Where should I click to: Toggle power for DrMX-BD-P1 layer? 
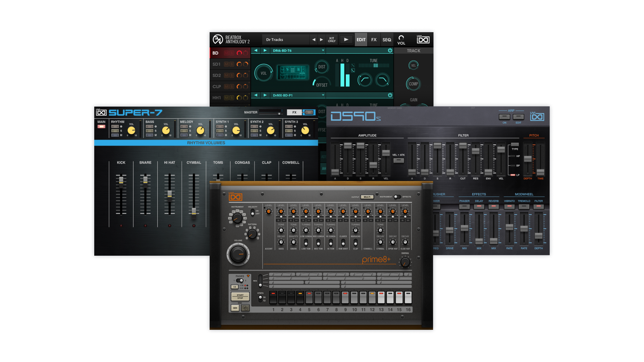tap(390, 95)
